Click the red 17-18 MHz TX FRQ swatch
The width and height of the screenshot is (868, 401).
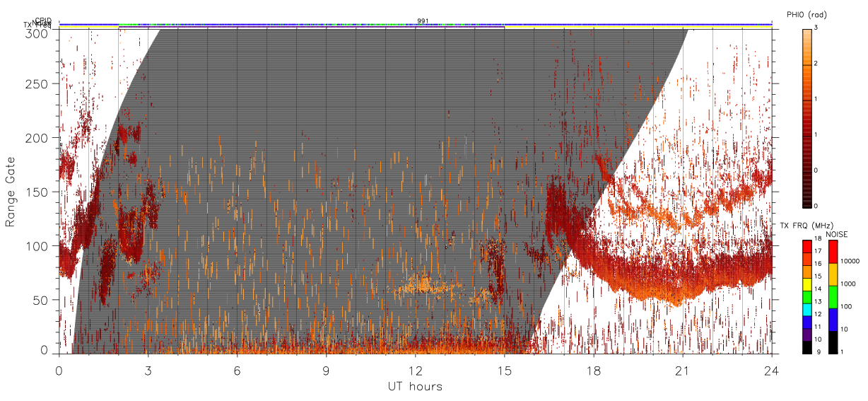[807, 247]
